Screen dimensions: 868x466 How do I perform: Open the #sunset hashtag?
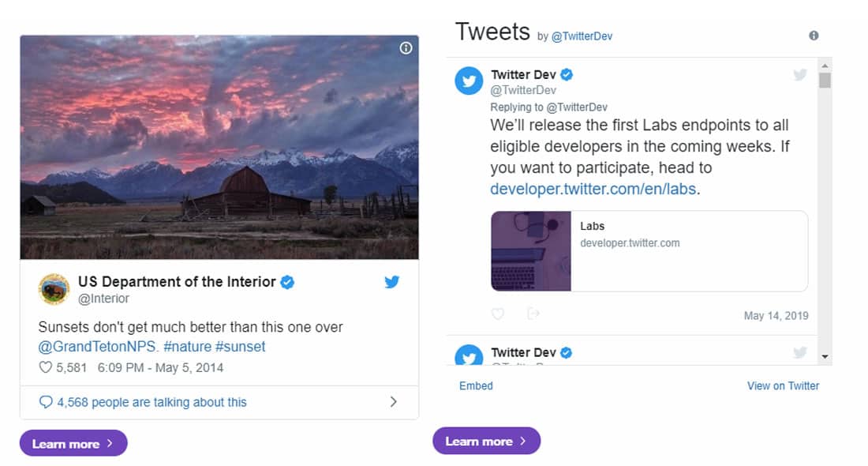(x=240, y=347)
